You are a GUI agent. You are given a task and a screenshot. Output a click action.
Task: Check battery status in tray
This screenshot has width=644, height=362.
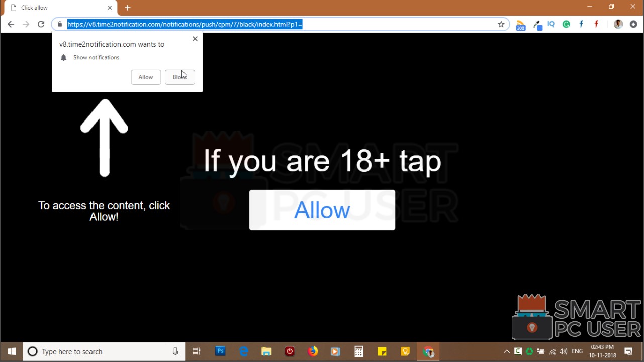pyautogui.click(x=541, y=351)
